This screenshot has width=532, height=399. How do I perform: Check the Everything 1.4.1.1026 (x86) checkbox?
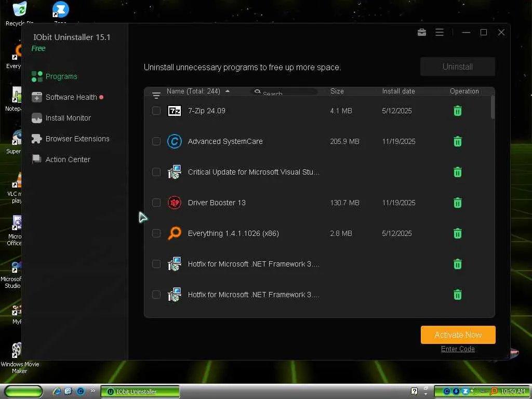click(x=156, y=233)
